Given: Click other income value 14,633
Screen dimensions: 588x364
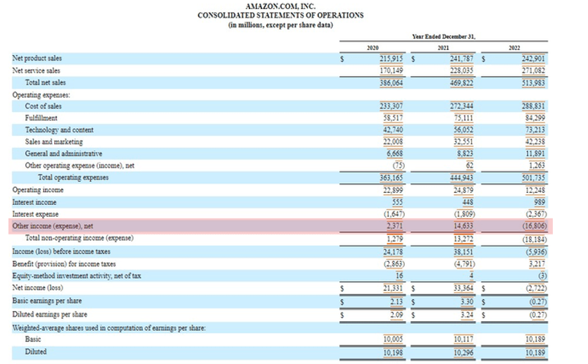Looking at the screenshot, I should click(x=463, y=226).
